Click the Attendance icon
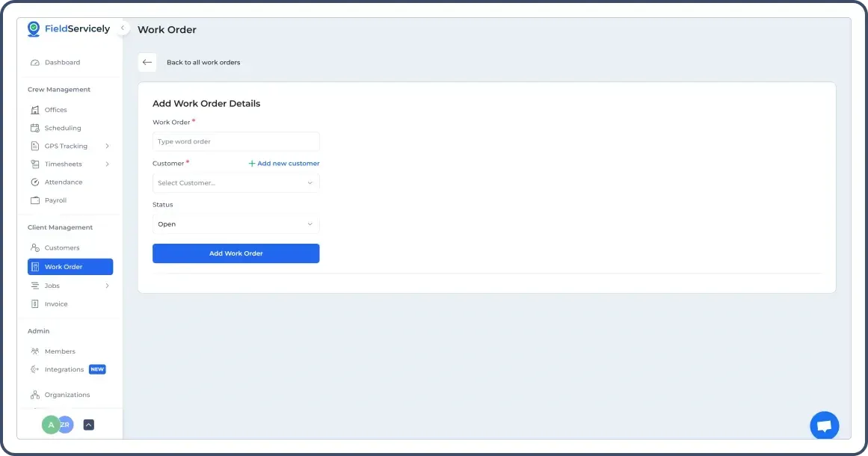Viewport: 868px width, 456px height. 35,182
